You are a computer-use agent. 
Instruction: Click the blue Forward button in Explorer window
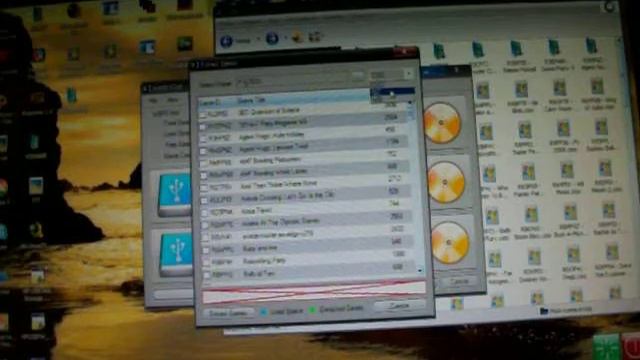tap(272, 39)
